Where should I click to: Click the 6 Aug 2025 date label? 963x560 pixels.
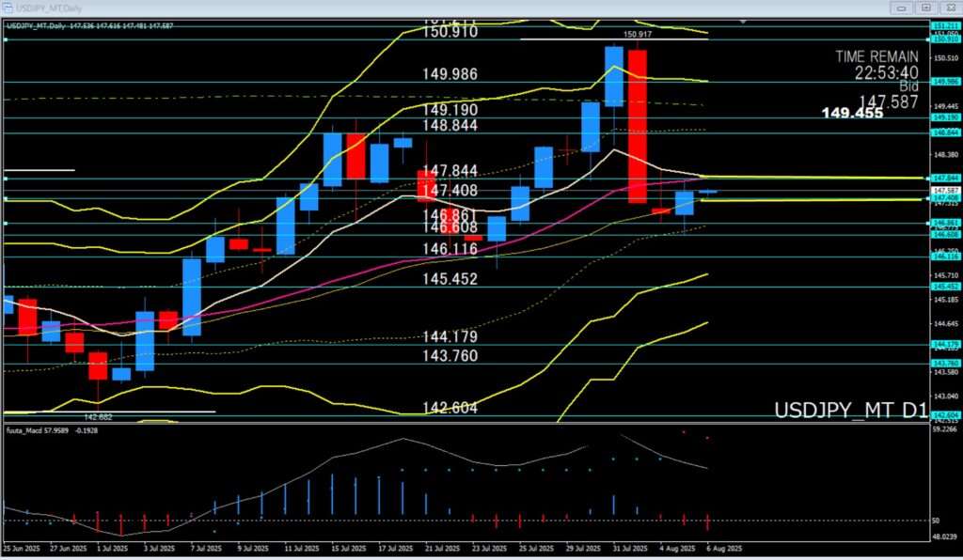(x=724, y=549)
